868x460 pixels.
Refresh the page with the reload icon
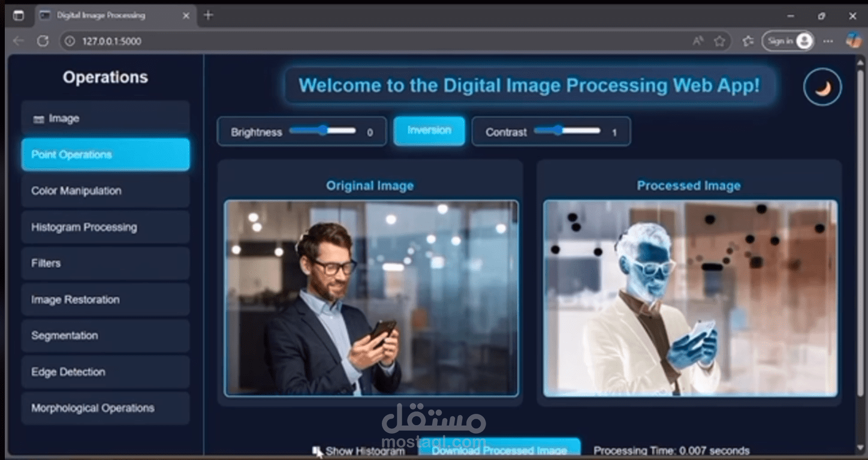pos(42,41)
